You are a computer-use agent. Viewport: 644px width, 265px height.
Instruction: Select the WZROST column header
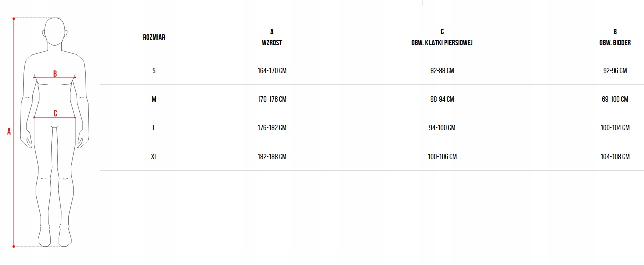click(272, 43)
